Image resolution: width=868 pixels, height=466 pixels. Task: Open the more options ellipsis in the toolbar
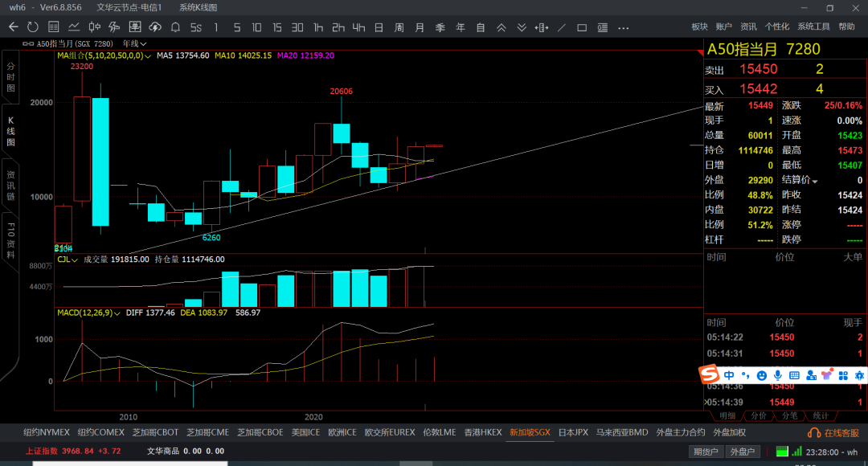[624, 27]
